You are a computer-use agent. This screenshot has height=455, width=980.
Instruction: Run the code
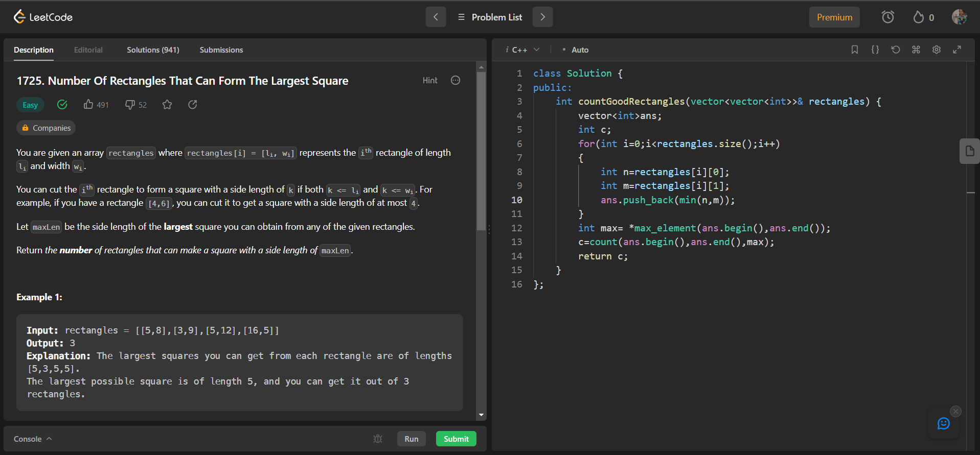click(x=412, y=439)
